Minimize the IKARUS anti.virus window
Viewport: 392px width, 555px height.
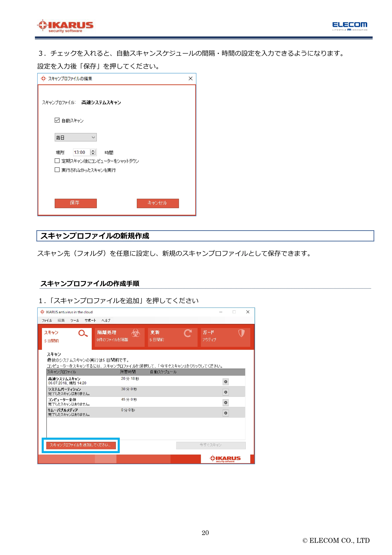(x=220, y=312)
